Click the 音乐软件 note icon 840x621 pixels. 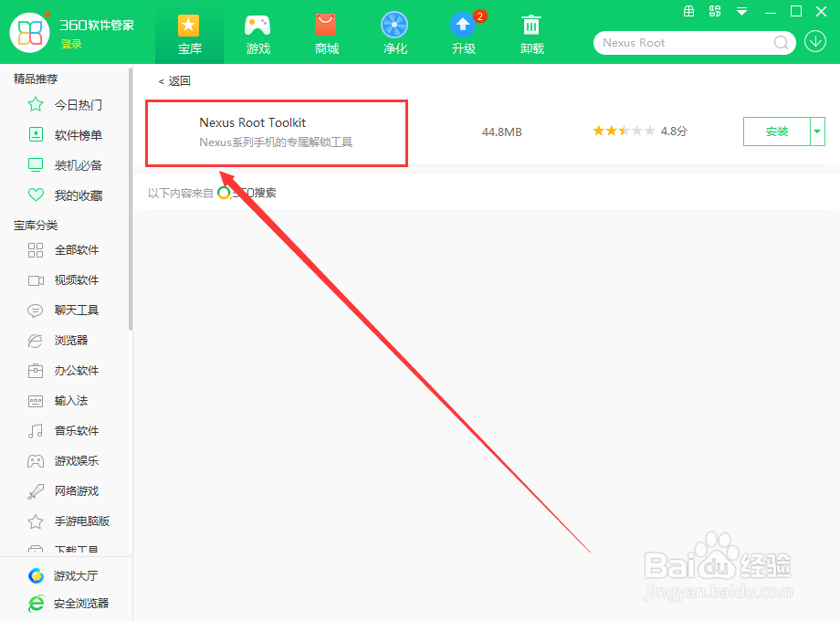pos(36,431)
